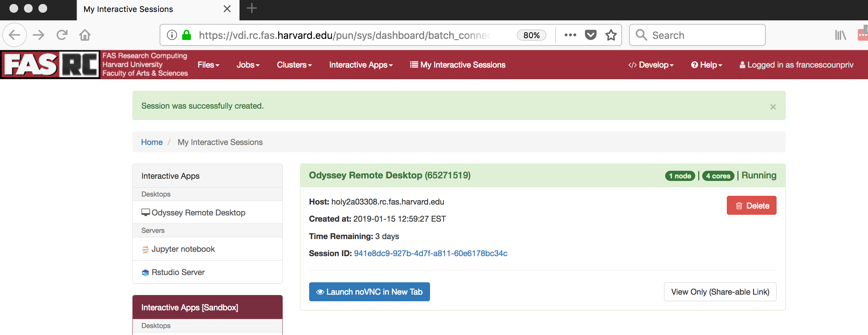This screenshot has width=868, height=335.
Task: Click the My Interactive Sessions breadcrumb text
Action: click(x=220, y=142)
